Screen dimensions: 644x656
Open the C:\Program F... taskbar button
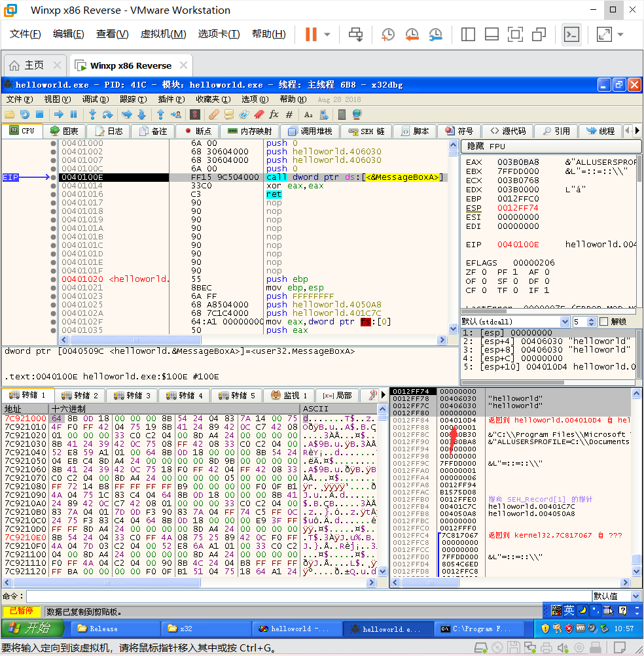[480, 629]
